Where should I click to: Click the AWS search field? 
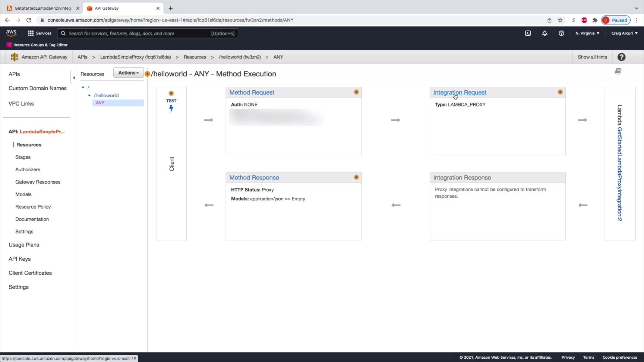point(148,33)
